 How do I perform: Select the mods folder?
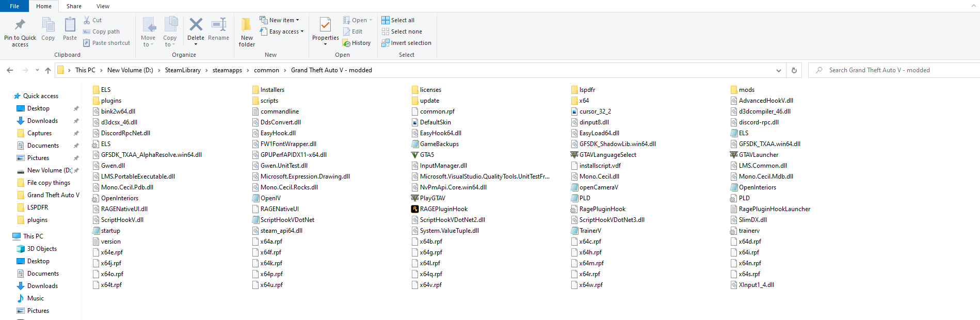coord(742,90)
